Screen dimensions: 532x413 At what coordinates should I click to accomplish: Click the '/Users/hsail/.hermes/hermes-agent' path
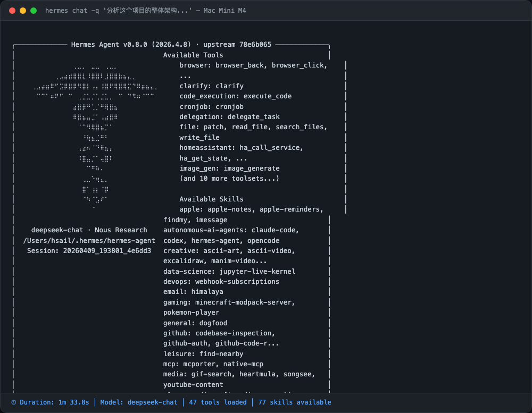pyautogui.click(x=89, y=240)
